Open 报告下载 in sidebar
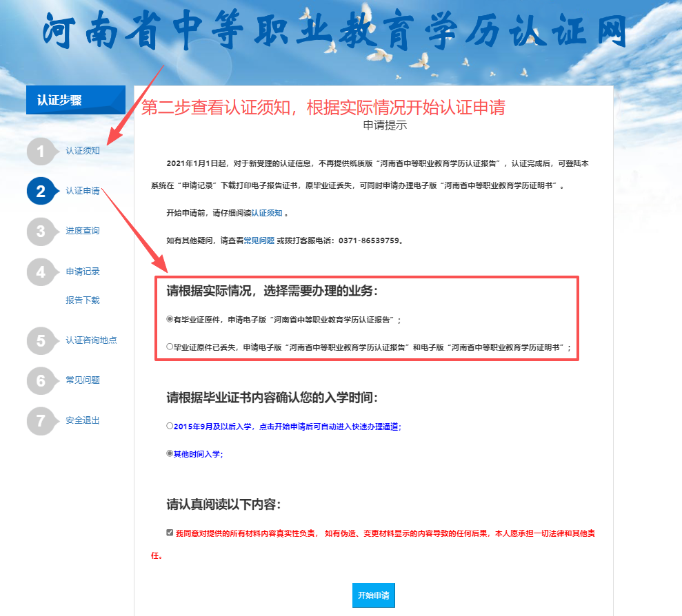The height and width of the screenshot is (616, 682). pos(83,300)
